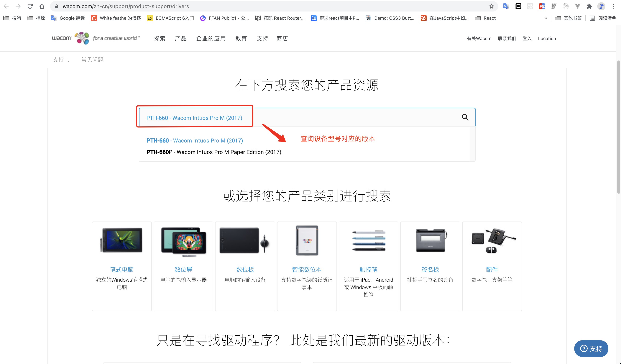Open FFAN Public1 bookmark
This screenshot has height=364, width=621.
click(224, 18)
